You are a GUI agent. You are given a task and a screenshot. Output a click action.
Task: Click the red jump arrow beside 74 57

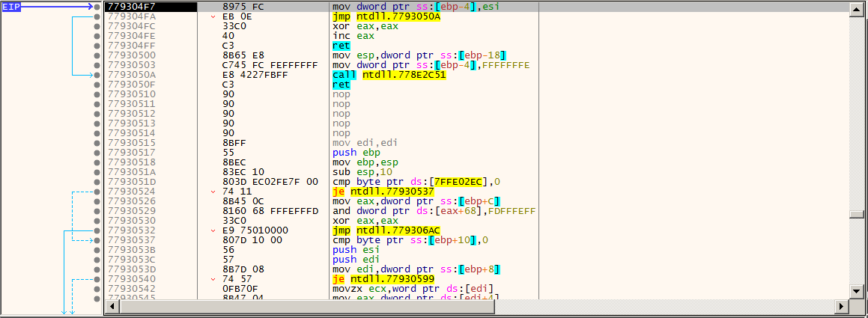[213, 279]
